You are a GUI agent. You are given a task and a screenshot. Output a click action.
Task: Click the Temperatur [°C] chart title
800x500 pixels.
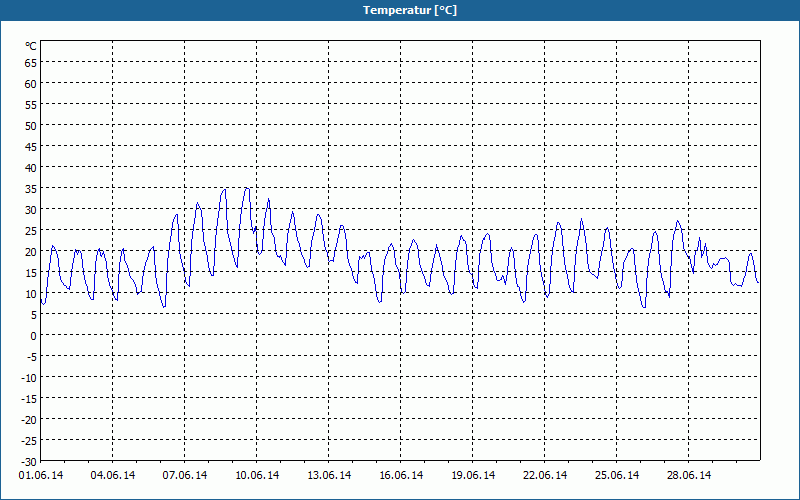410,10
